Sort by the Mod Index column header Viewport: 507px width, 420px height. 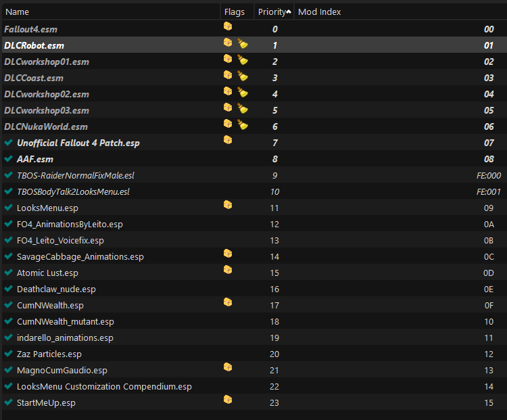tap(401, 12)
